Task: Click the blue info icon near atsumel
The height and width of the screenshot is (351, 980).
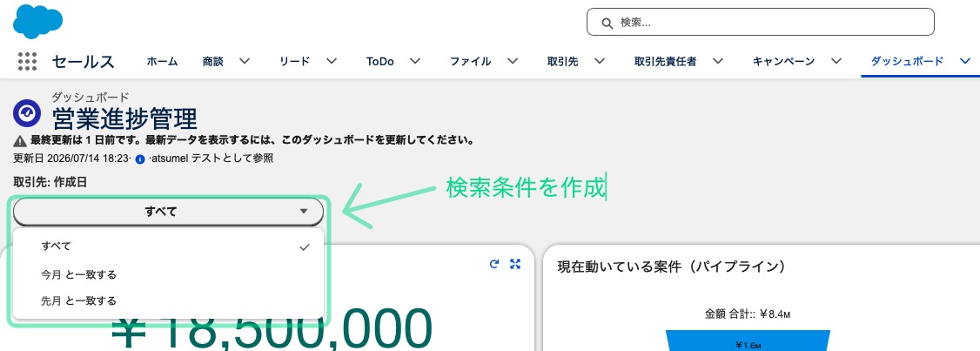Action: 140,159
